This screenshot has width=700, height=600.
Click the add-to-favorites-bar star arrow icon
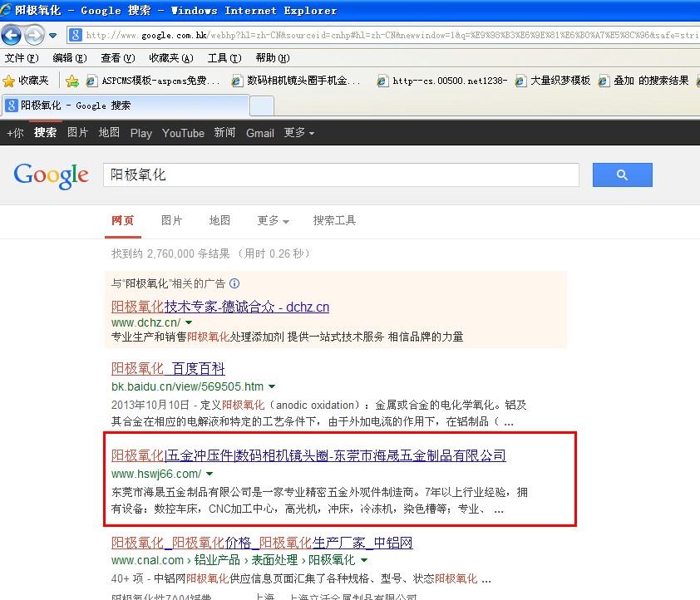(x=72, y=81)
